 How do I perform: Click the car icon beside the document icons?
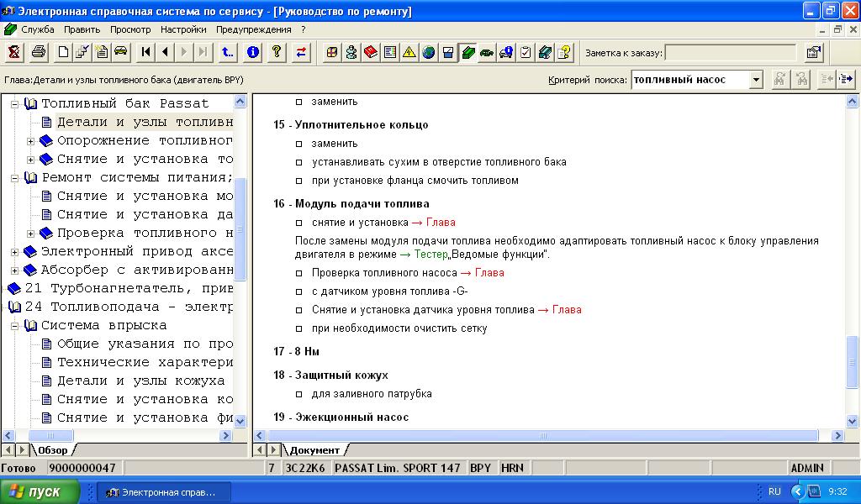tap(121, 52)
